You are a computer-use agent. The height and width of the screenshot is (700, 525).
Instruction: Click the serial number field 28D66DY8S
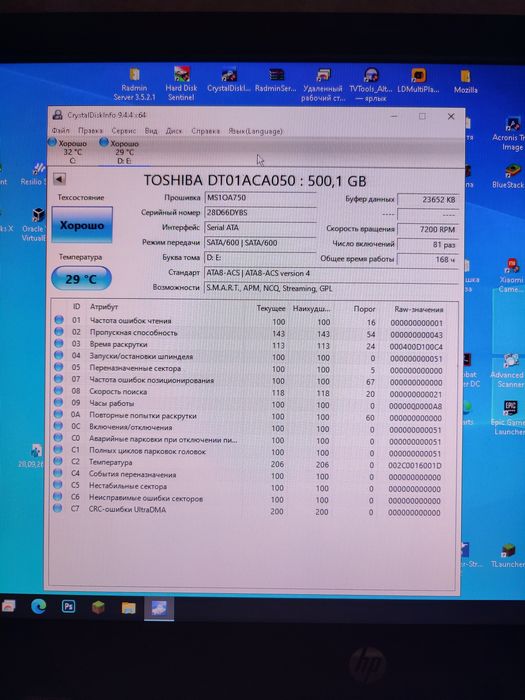(x=260, y=212)
